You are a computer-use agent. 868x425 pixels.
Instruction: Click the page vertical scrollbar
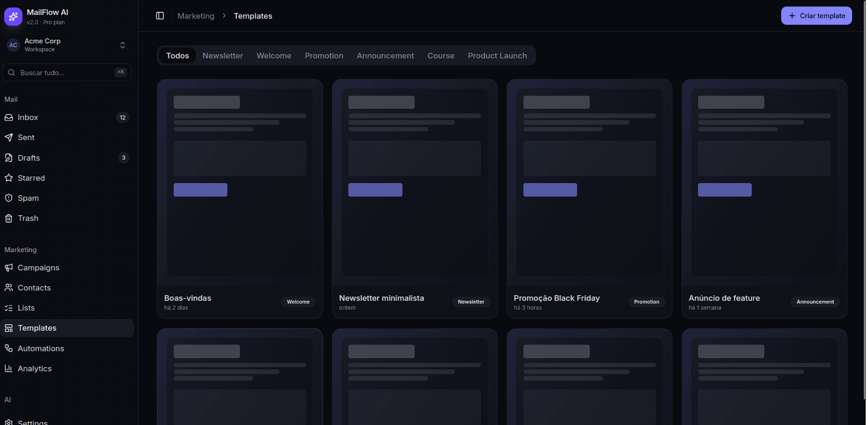864,200
